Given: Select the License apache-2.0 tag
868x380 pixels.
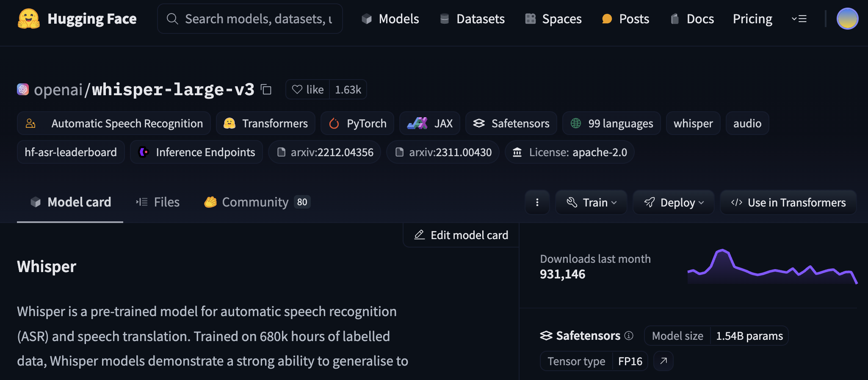Looking at the screenshot, I should 569,152.
